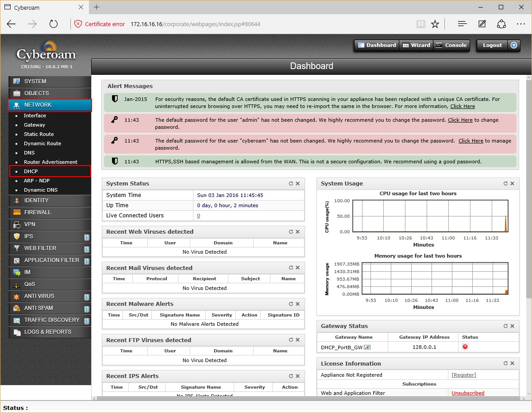This screenshot has width=532, height=413.
Task: Open ARP - NDP submenu item
Action: (37, 181)
